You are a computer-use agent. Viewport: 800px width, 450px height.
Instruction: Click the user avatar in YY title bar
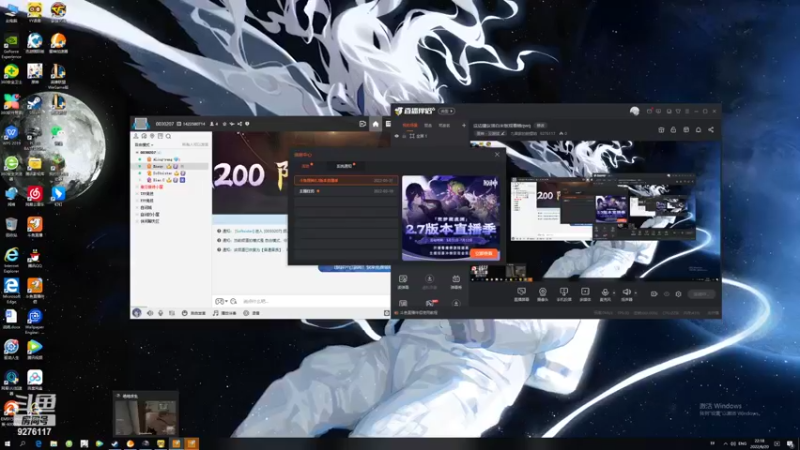[x=140, y=123]
